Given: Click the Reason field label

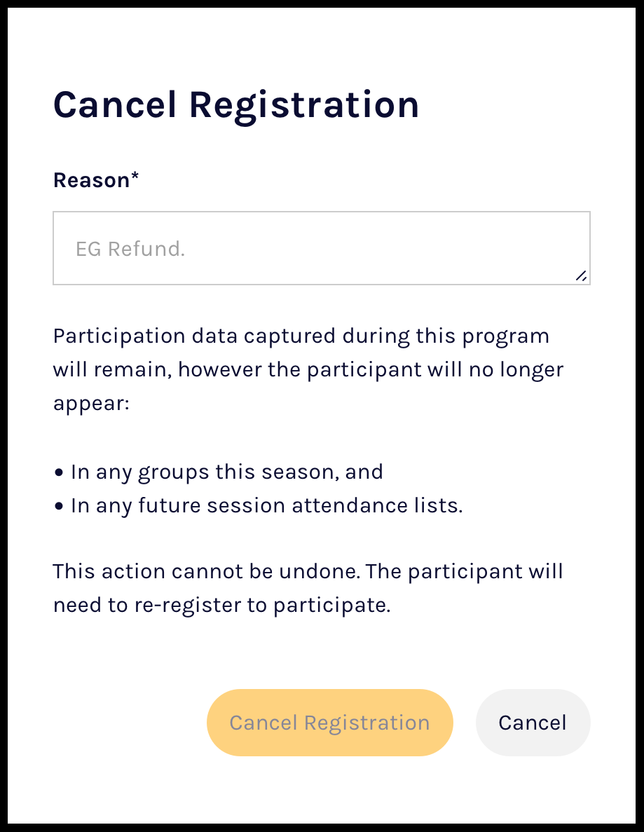Looking at the screenshot, I should [91, 180].
